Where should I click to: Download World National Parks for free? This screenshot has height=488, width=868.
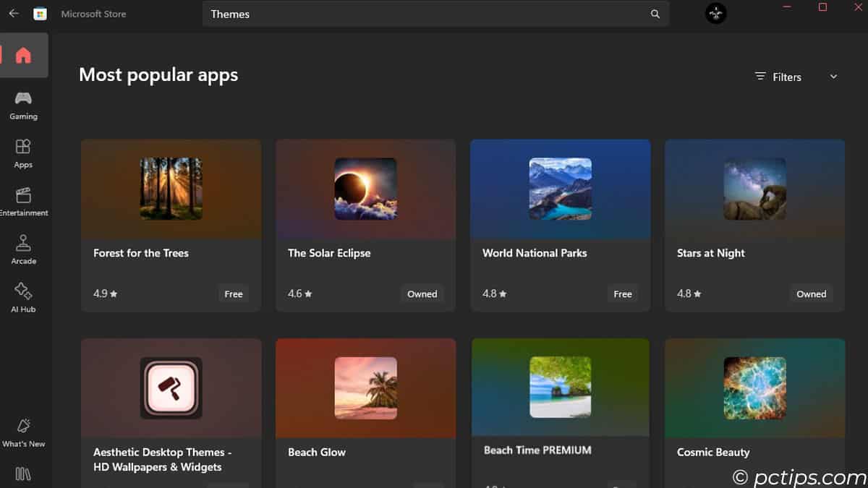(622, 294)
